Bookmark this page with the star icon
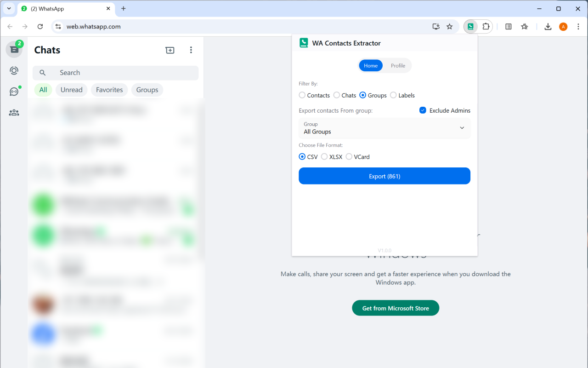588x368 pixels. click(x=449, y=27)
